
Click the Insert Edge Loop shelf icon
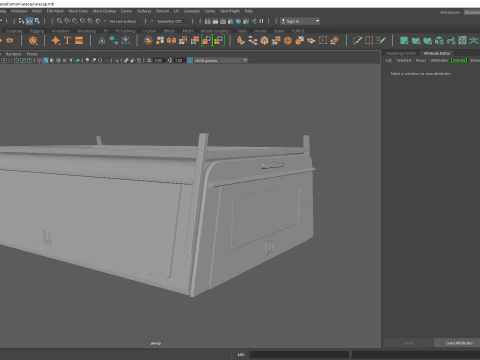point(369,40)
